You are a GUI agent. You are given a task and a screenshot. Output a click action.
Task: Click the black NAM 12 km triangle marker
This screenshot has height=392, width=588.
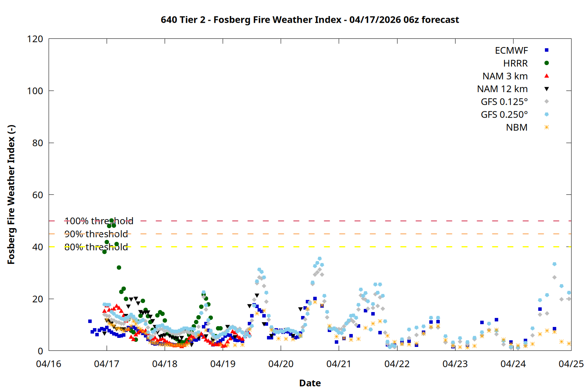click(546, 89)
